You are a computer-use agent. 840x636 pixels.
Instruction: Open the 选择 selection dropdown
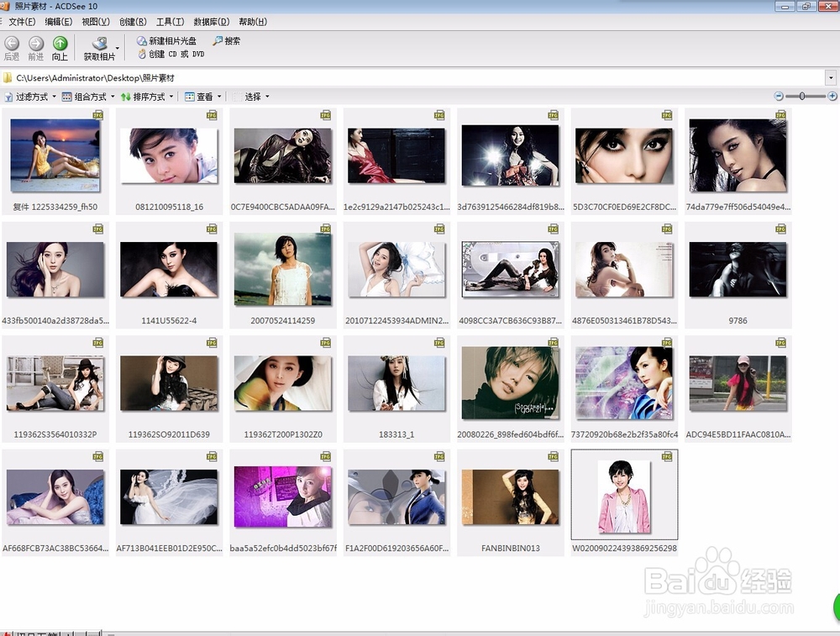252,97
